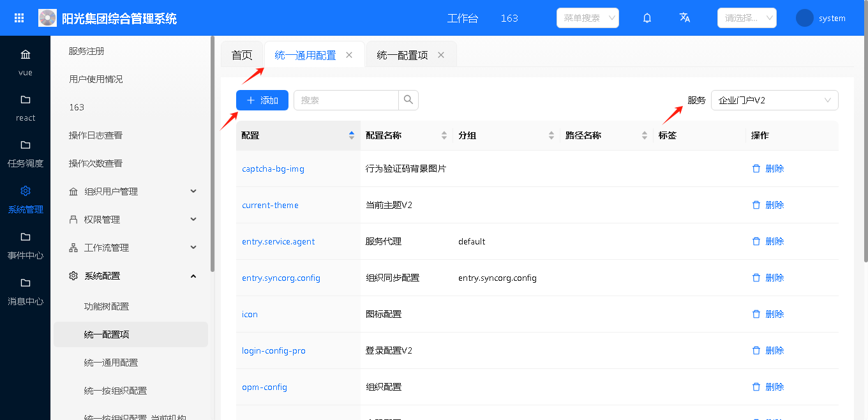Image resolution: width=868 pixels, height=420 pixels.
Task: Open 系统管理 gear module
Action: (x=26, y=199)
